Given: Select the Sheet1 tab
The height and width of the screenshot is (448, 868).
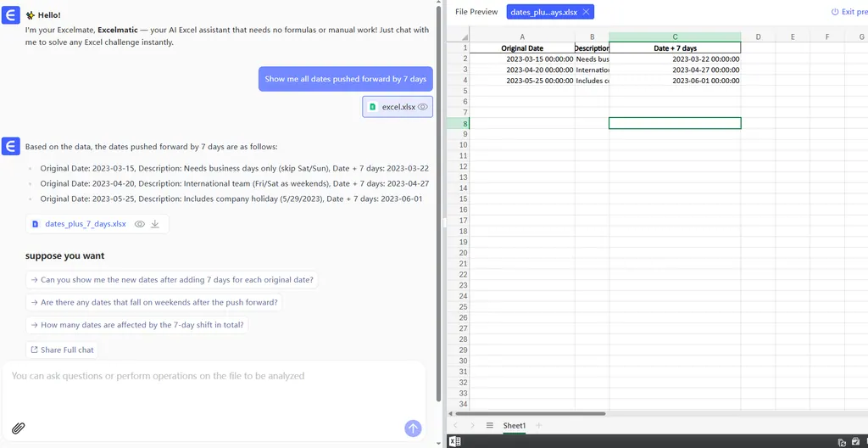Looking at the screenshot, I should pyautogui.click(x=514, y=425).
